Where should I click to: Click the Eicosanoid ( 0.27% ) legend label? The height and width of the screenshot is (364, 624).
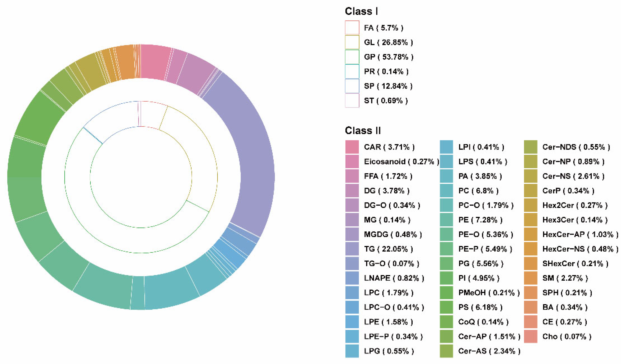(x=401, y=162)
